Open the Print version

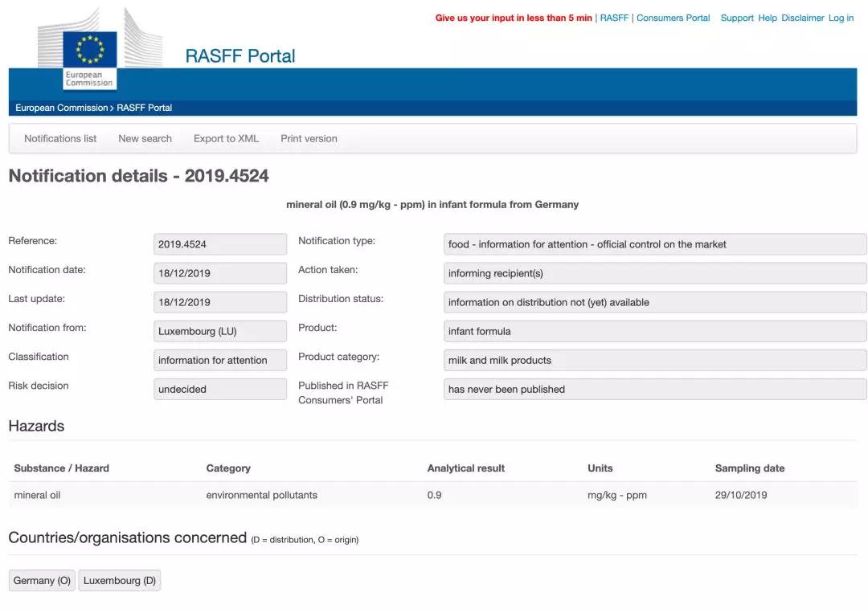click(x=309, y=138)
